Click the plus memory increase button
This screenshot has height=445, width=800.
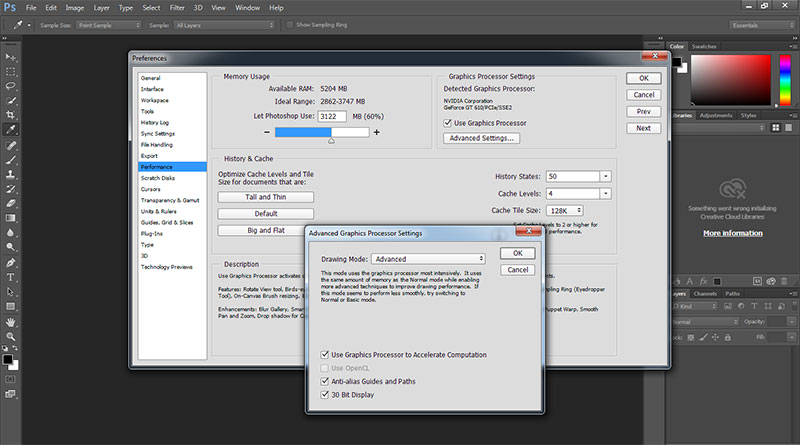click(377, 132)
